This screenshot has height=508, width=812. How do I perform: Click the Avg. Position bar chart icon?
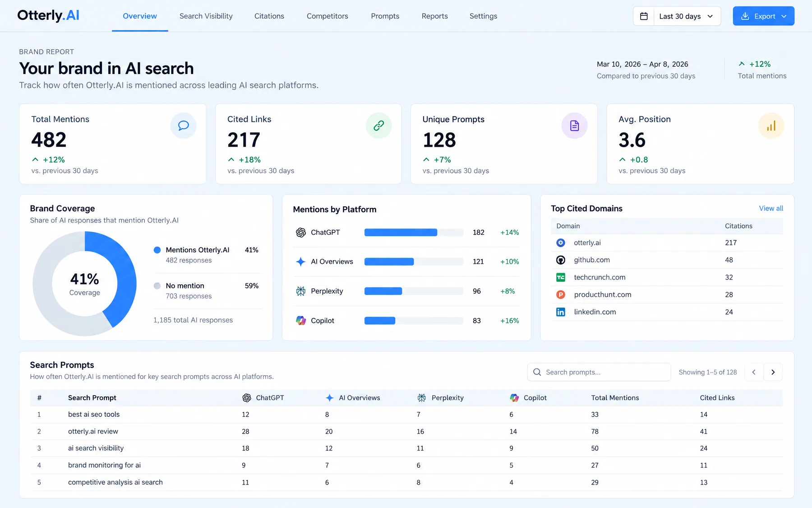coord(771,126)
